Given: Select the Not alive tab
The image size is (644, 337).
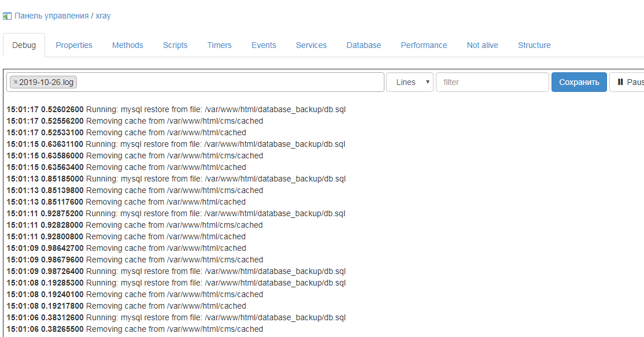Looking at the screenshot, I should tap(482, 45).
